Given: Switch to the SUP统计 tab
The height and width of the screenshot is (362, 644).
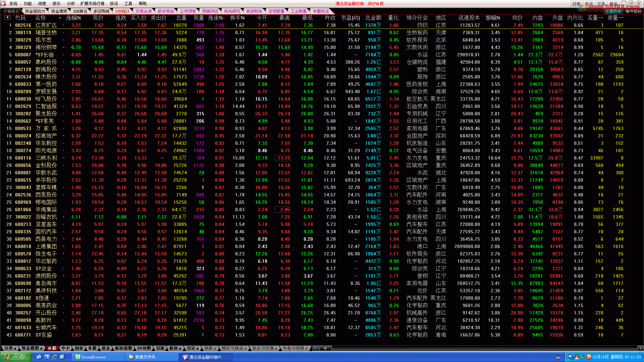Looking at the screenshot, I should 122,11.
